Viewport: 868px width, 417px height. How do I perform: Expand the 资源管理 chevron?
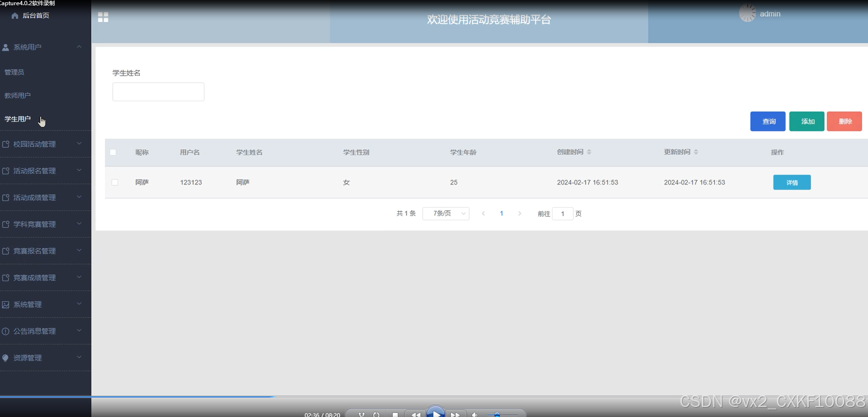tap(79, 357)
